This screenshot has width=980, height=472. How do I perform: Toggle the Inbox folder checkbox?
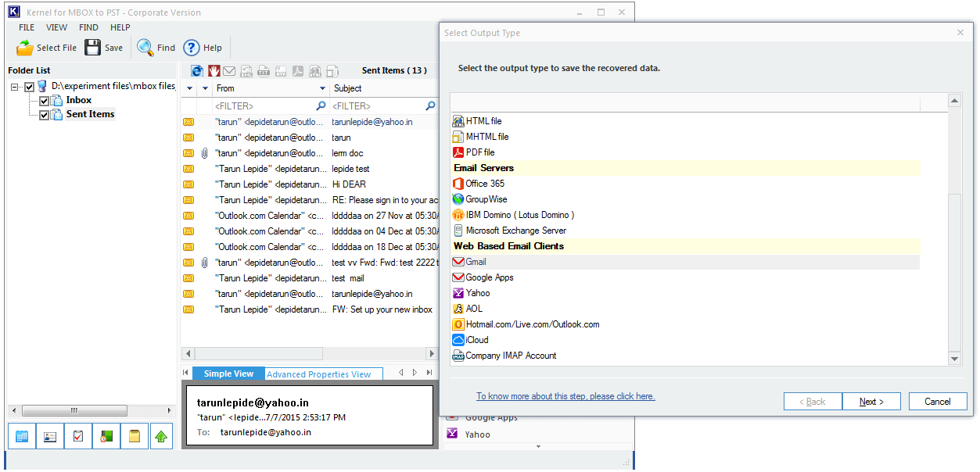45,101
